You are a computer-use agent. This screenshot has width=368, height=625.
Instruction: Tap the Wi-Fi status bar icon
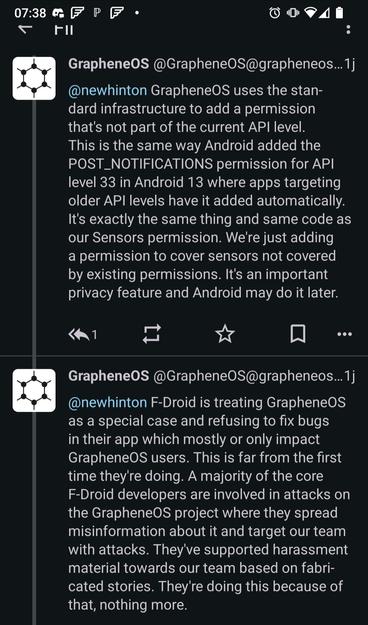pos(310,13)
